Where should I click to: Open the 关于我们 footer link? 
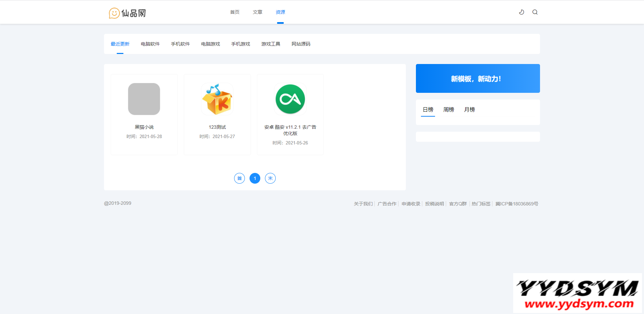(363, 204)
